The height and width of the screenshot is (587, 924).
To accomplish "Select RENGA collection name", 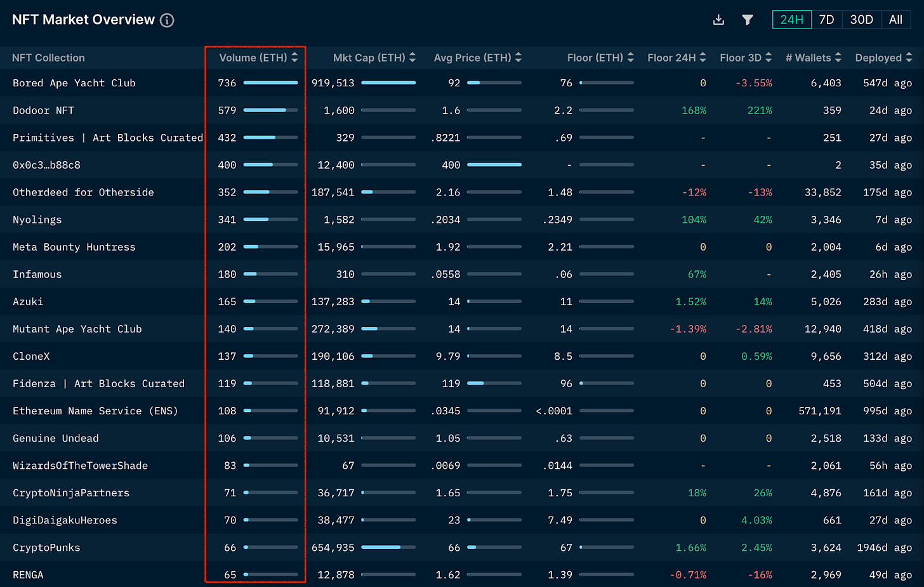I will tap(28, 574).
